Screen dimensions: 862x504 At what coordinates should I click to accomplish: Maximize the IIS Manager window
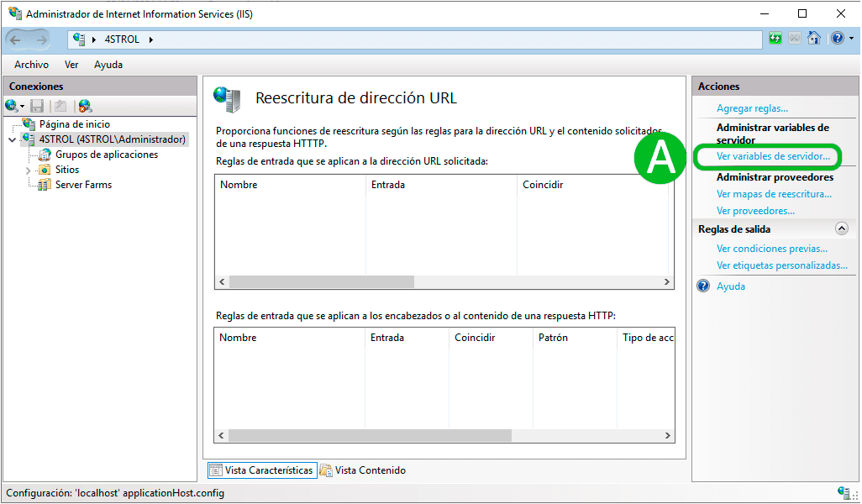(x=802, y=13)
